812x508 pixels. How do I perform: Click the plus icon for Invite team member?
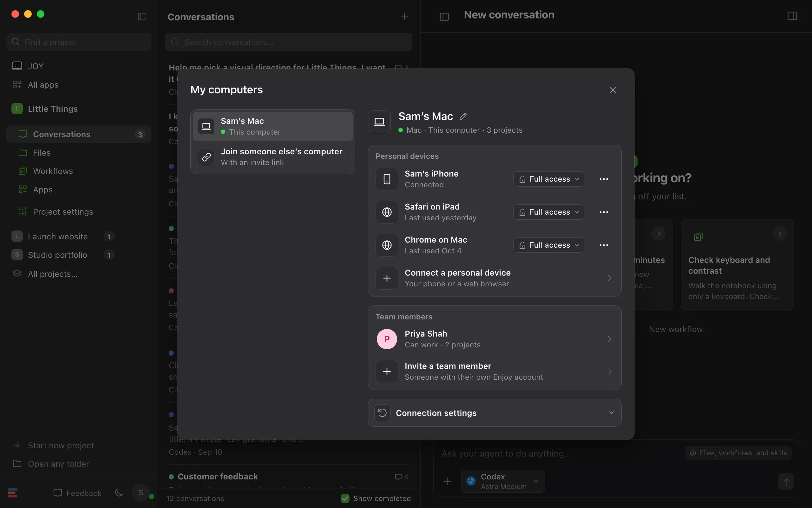coord(387,371)
